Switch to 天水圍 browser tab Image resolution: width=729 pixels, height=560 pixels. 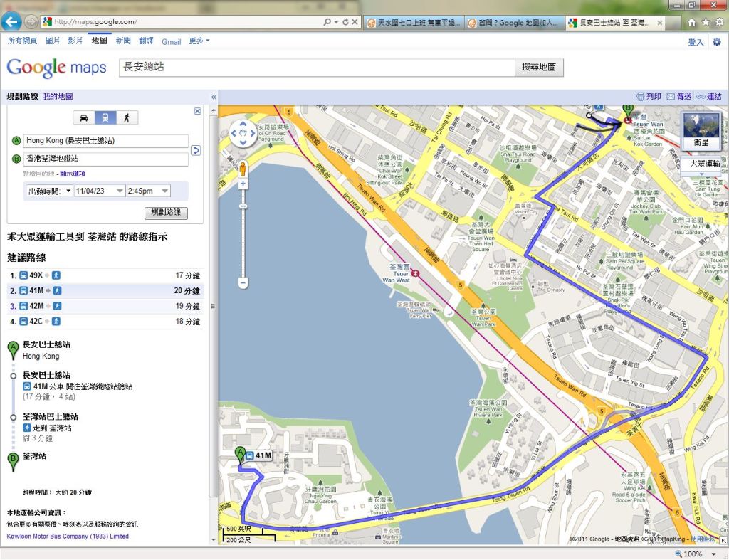click(x=414, y=22)
